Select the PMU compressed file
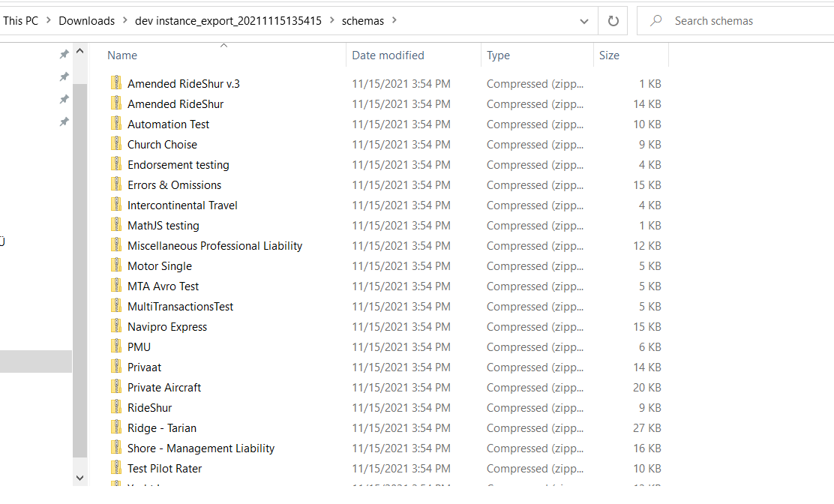Screen dimensions: 834x504 click(139, 346)
